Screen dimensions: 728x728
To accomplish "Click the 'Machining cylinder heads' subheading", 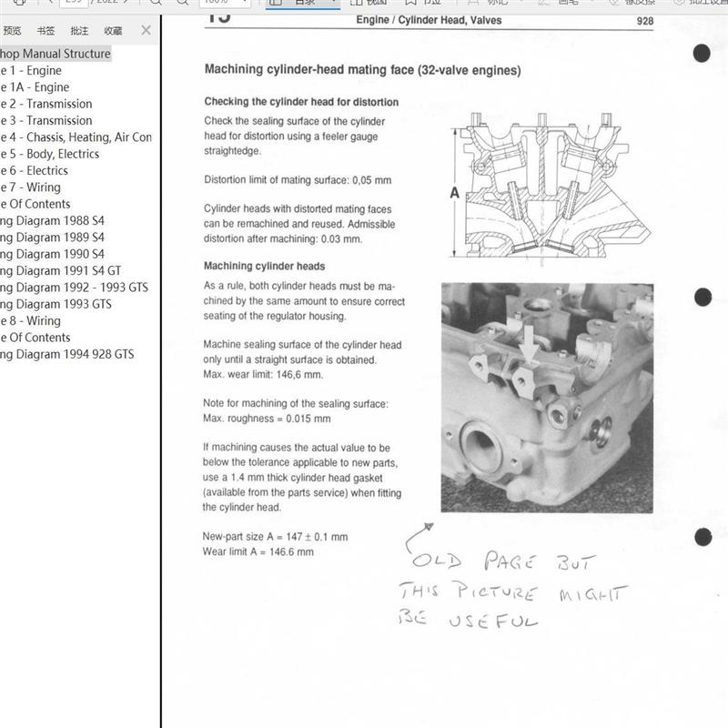I will [264, 266].
